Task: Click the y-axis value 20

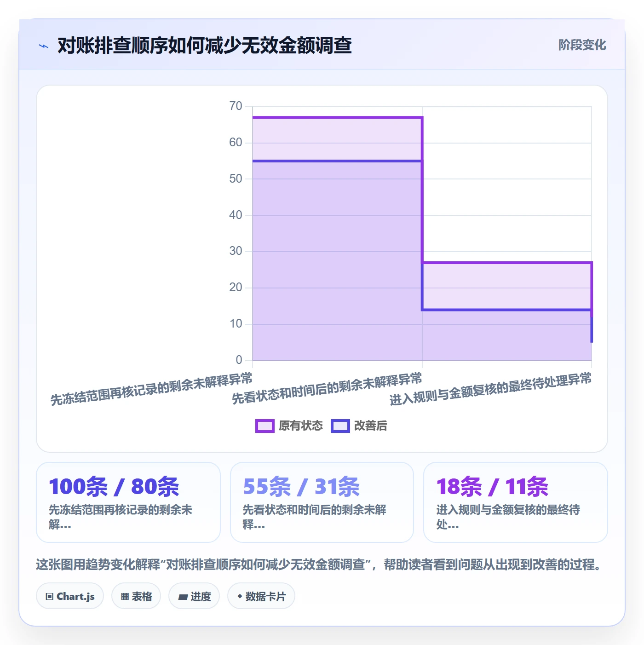Action: tap(236, 288)
